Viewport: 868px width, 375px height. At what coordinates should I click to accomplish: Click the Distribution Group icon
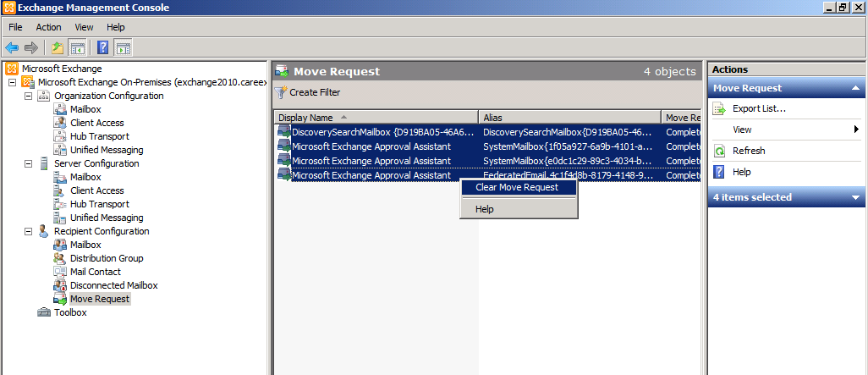[60, 258]
